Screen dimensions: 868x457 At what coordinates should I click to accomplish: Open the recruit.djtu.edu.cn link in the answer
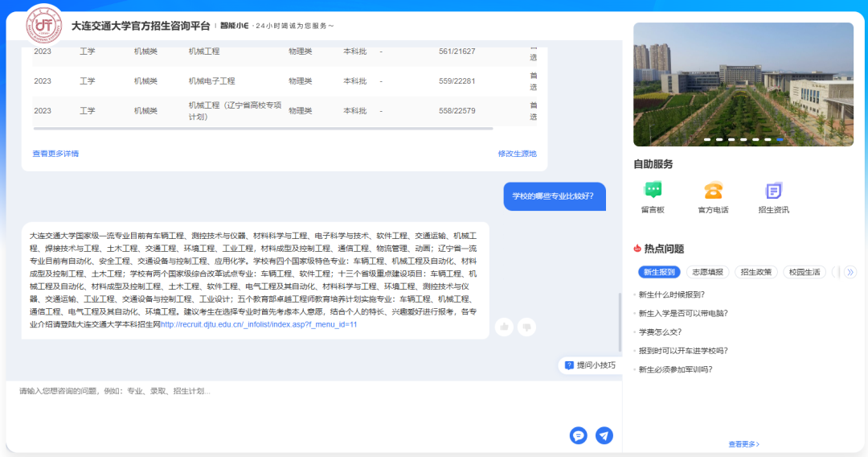259,325
